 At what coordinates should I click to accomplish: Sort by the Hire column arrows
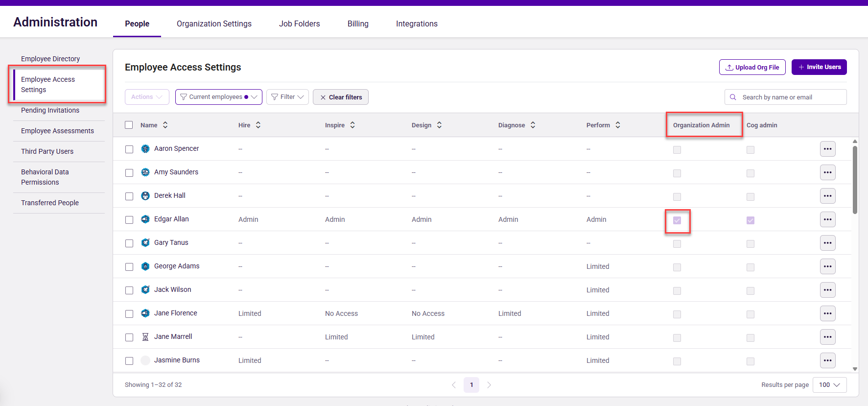258,125
